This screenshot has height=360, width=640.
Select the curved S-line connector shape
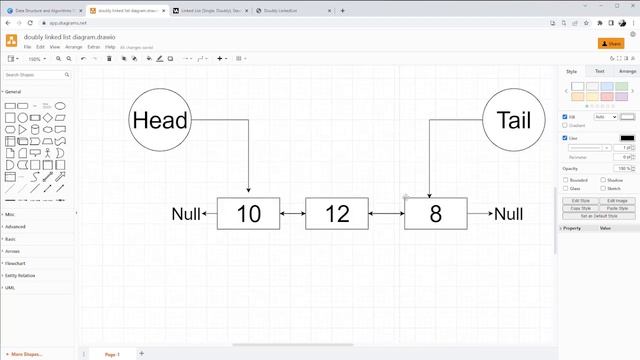35,177
